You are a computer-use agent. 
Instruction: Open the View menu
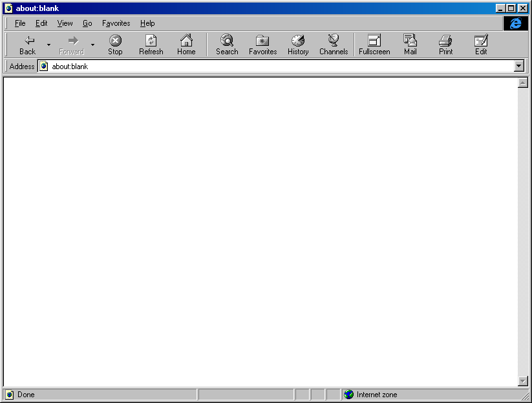click(x=65, y=23)
